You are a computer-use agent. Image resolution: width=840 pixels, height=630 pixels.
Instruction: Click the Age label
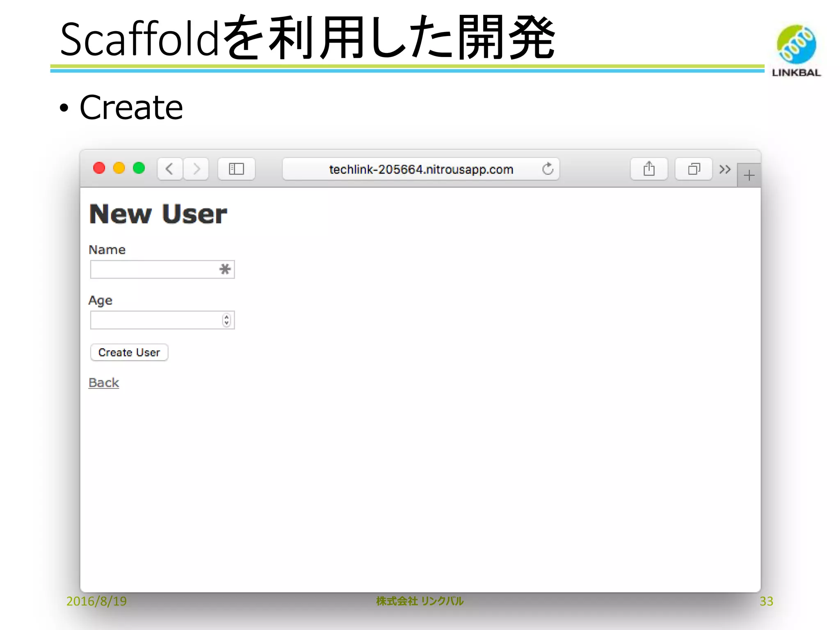[x=100, y=301]
